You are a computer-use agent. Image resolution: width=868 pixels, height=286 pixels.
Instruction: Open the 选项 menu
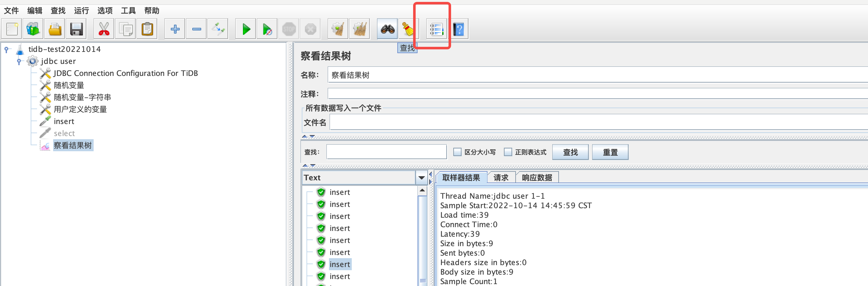(x=105, y=11)
